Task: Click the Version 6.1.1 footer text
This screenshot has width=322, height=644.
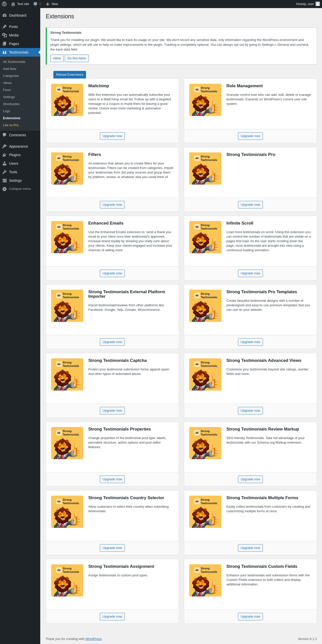Action: (307, 639)
